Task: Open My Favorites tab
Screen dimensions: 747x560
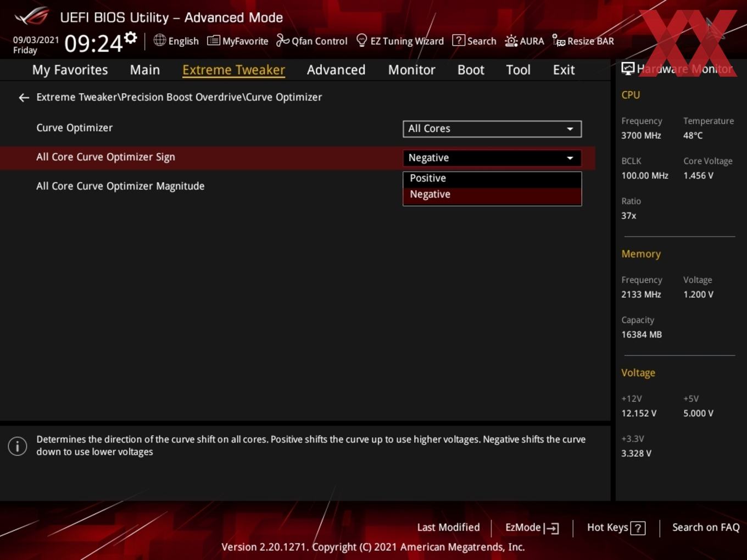Action: point(70,70)
